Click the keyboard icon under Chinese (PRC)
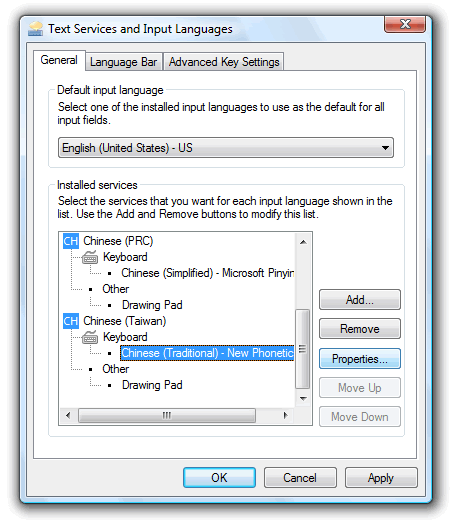This screenshot has height=521, width=454. pos(90,257)
